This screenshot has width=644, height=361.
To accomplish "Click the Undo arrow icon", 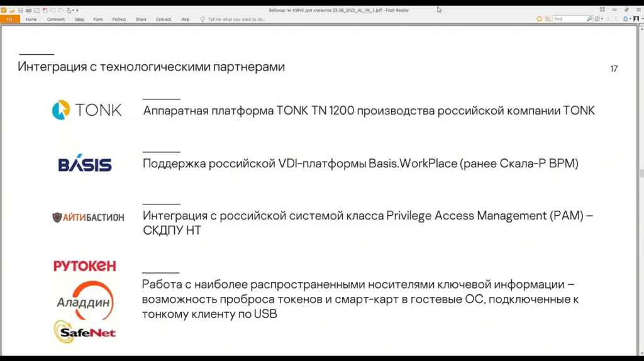I will coord(53,10).
